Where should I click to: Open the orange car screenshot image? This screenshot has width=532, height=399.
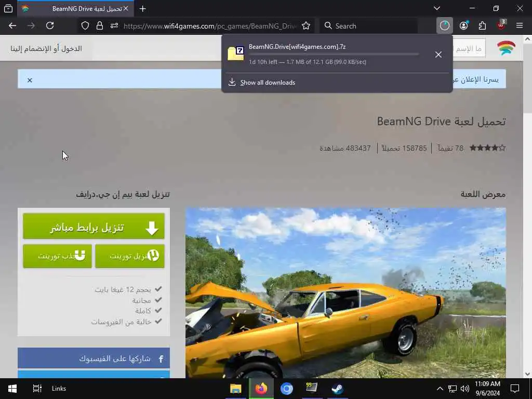click(345, 293)
